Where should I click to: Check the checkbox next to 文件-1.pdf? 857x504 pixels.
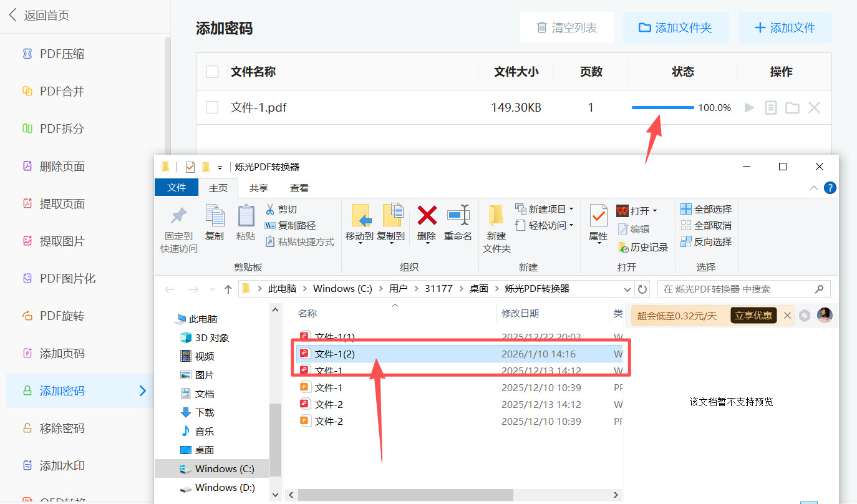point(211,107)
